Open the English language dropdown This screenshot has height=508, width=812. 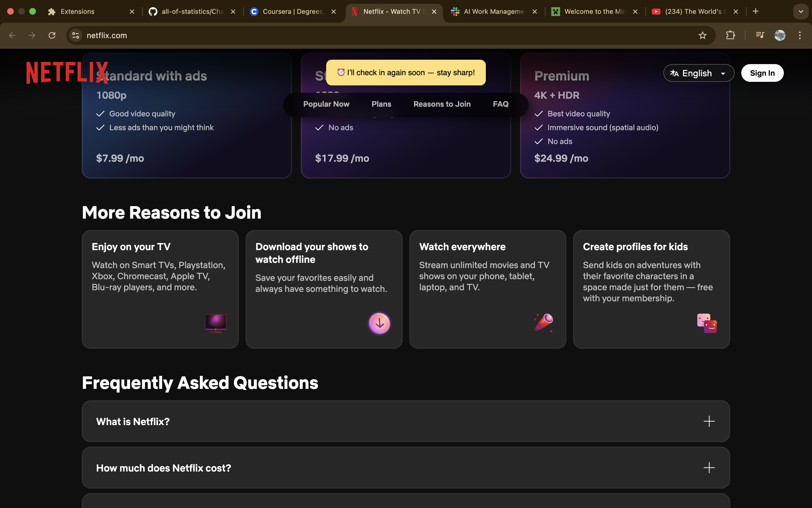698,73
